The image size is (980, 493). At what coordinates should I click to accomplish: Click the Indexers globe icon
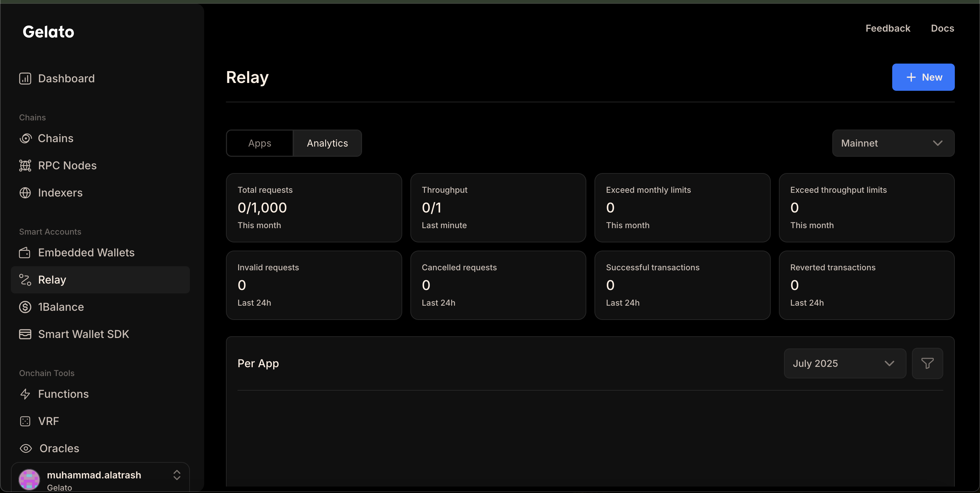tap(25, 193)
